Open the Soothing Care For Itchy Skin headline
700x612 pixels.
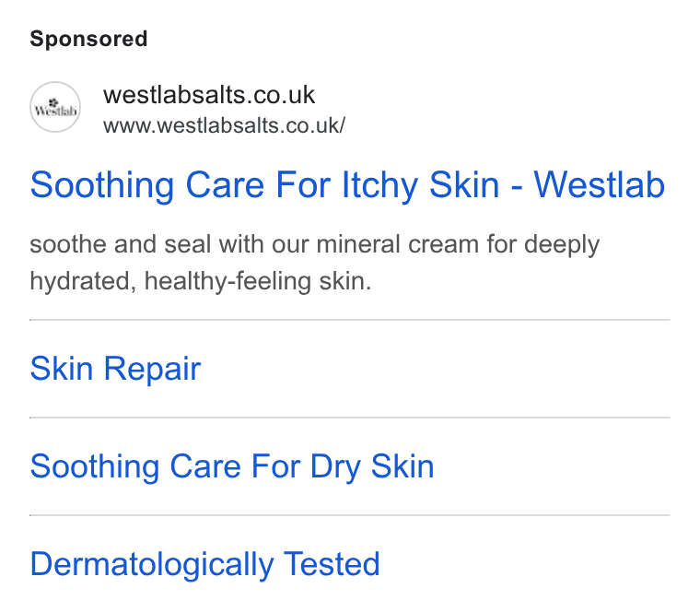(x=347, y=185)
